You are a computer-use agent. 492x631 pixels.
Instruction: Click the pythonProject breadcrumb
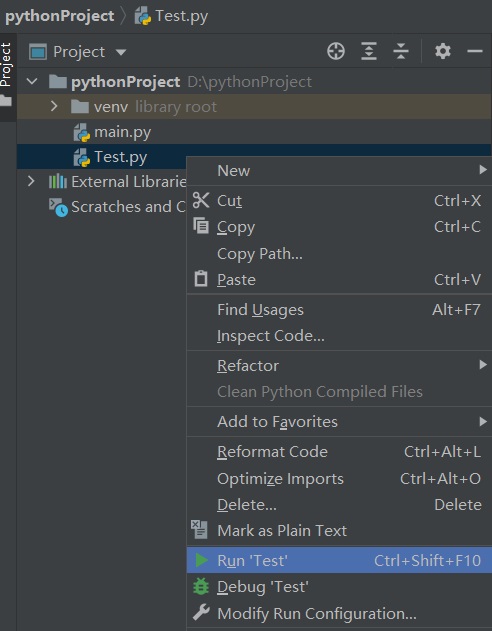point(60,16)
